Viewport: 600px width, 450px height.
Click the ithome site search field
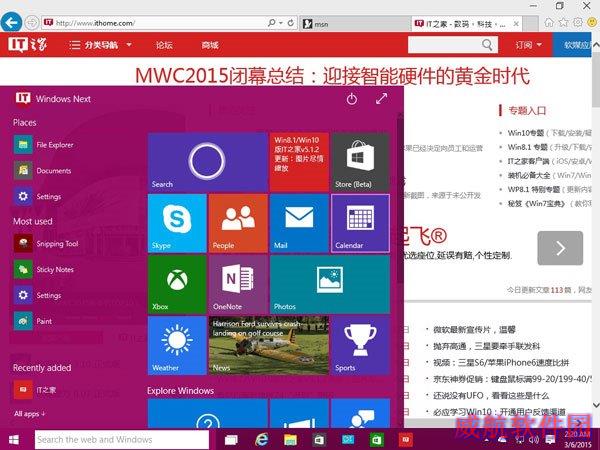coord(443,45)
